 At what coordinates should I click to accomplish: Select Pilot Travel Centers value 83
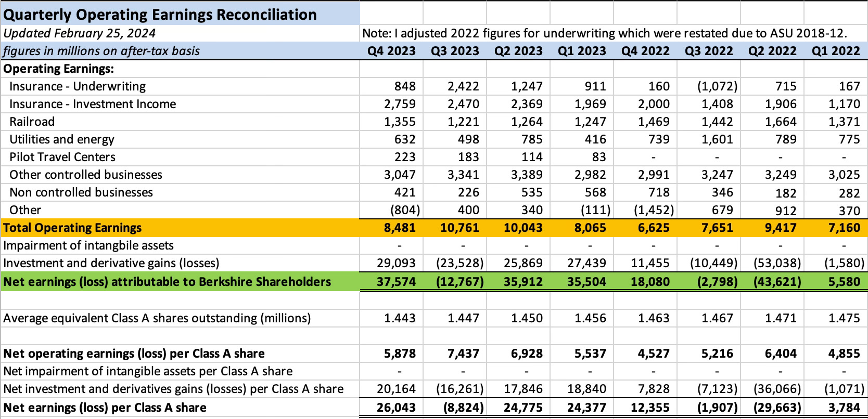tap(599, 157)
